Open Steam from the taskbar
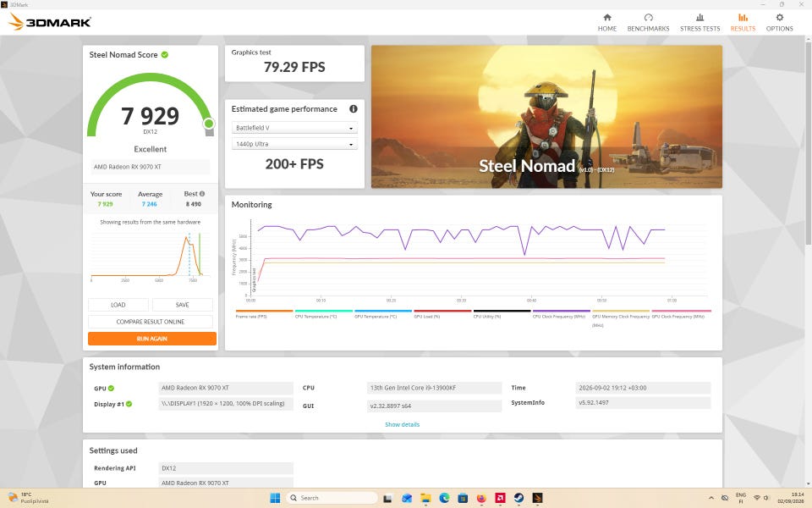The width and height of the screenshot is (812, 508). click(x=518, y=498)
